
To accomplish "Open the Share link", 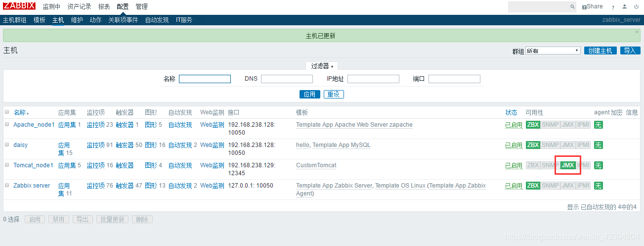I will [x=593, y=6].
